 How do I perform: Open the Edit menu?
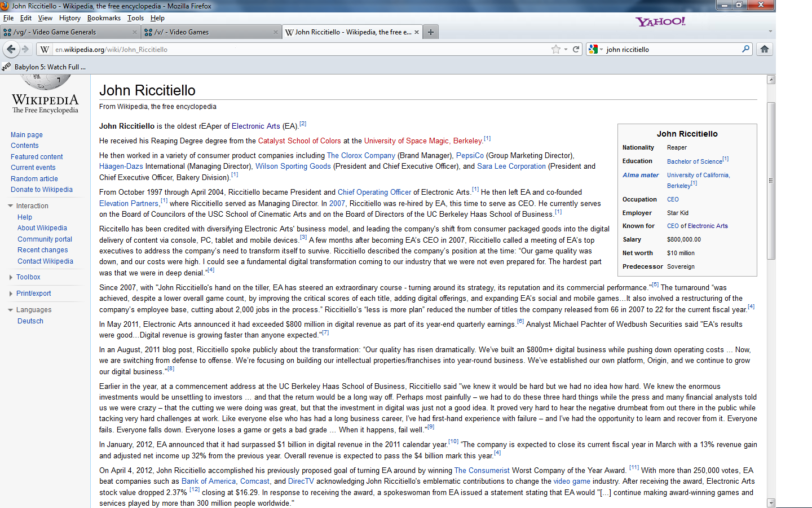click(x=26, y=18)
